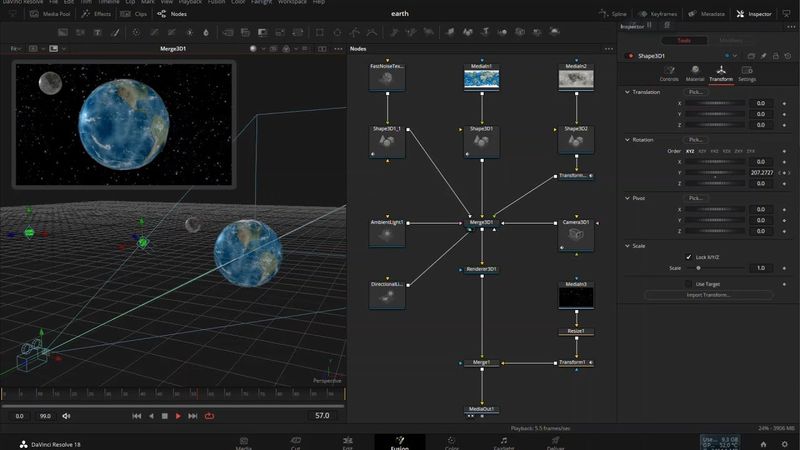Open the Fusion menu in menu bar

point(216,2)
